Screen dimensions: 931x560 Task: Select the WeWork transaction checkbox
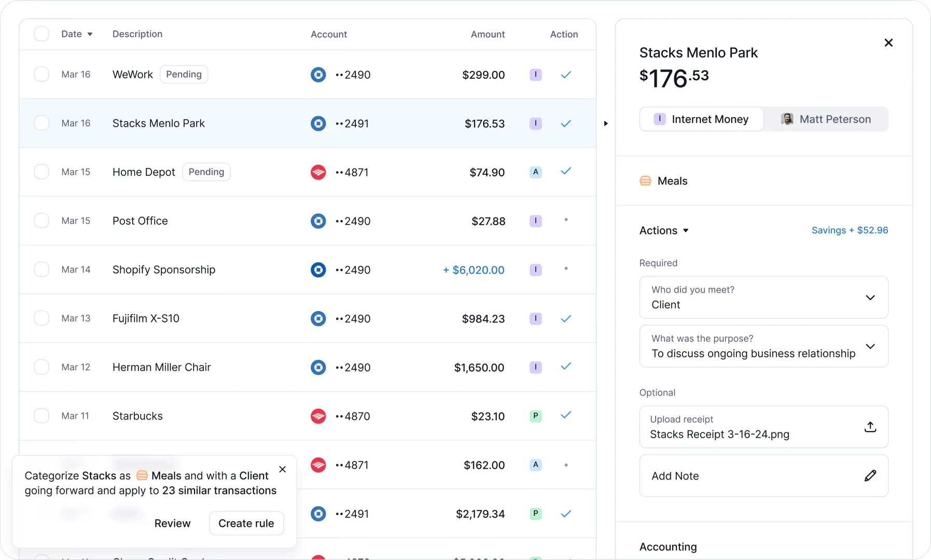click(41, 74)
